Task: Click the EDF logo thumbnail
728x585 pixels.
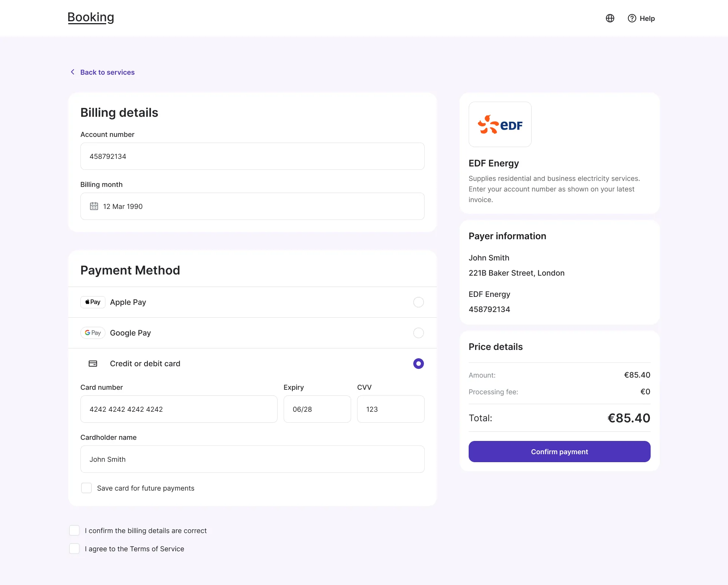Action: (500, 124)
